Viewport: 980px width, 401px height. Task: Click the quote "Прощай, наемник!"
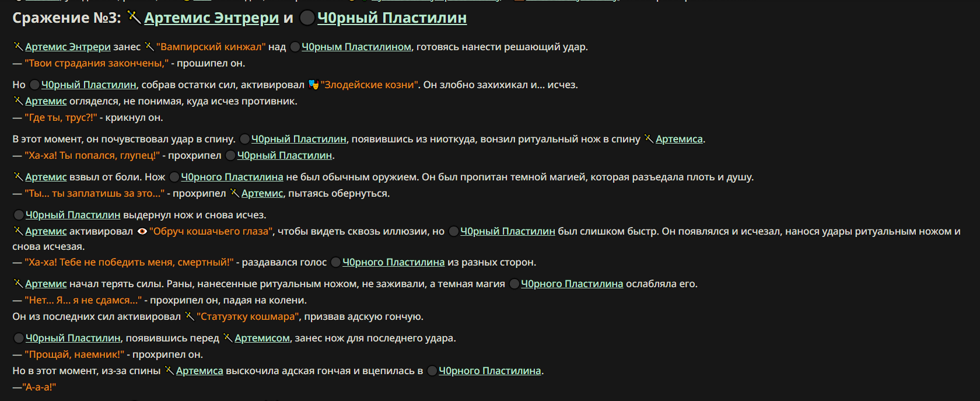74,354
